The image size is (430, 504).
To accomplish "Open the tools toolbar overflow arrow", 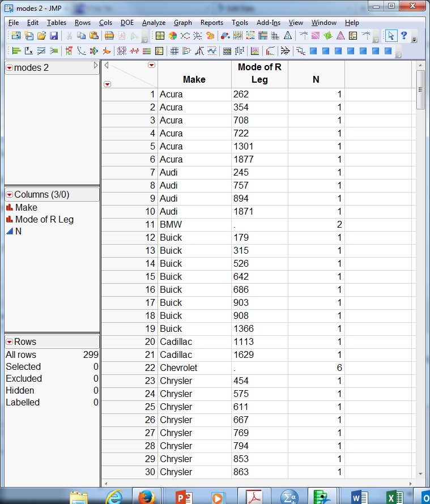I will [x=414, y=40].
